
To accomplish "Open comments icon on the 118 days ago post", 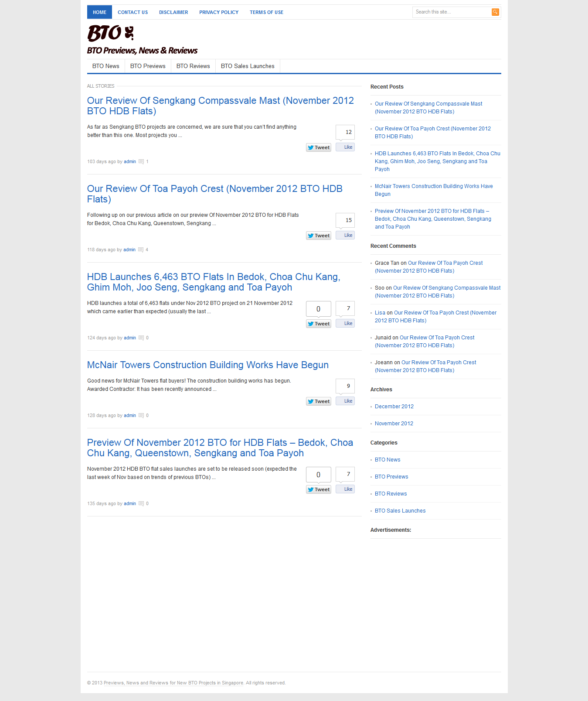I will click(x=141, y=250).
